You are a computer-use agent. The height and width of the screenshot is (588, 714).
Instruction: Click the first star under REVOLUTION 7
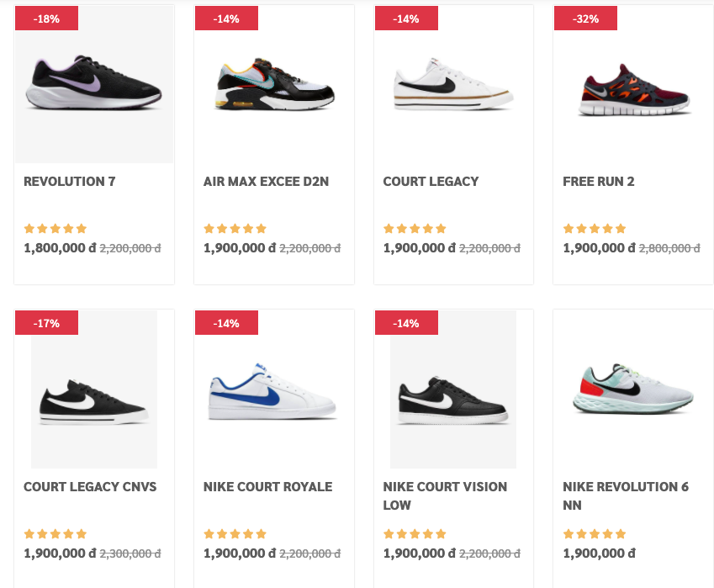[28, 228]
